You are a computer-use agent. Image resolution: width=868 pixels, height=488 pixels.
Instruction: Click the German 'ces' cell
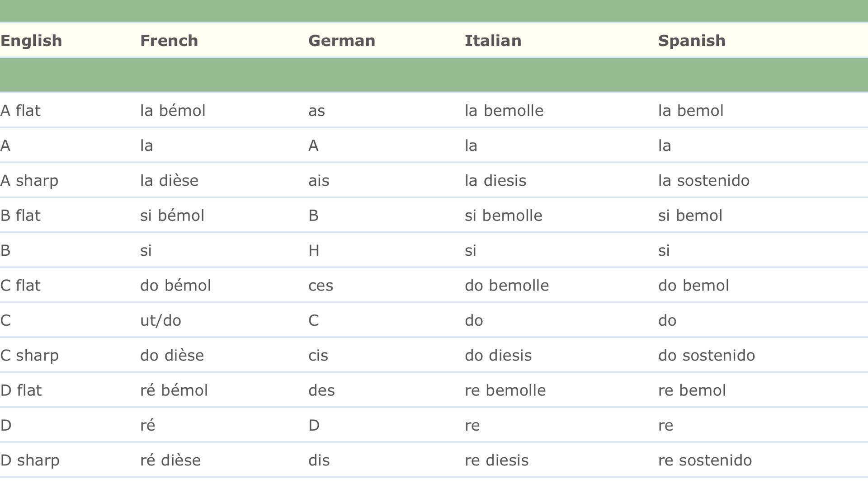[x=321, y=286]
